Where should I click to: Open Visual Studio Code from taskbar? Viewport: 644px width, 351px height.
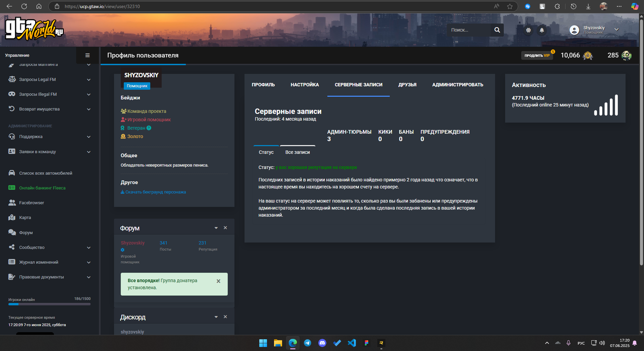point(352,343)
